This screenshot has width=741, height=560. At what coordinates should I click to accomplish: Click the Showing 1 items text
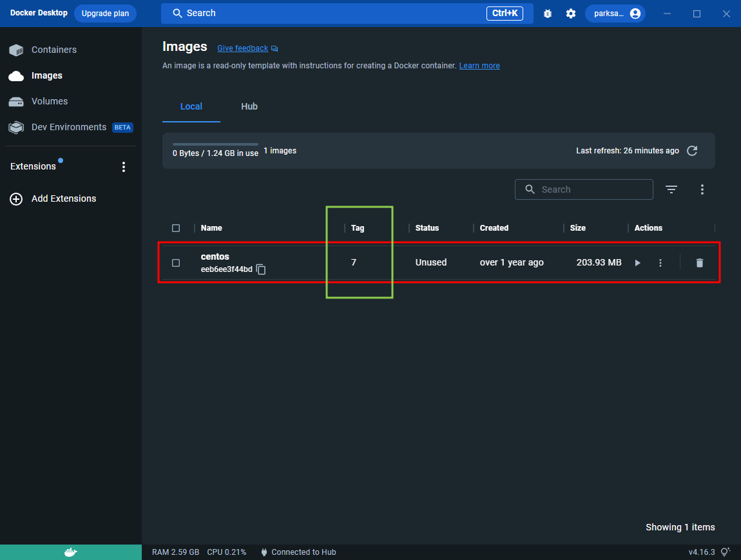680,527
